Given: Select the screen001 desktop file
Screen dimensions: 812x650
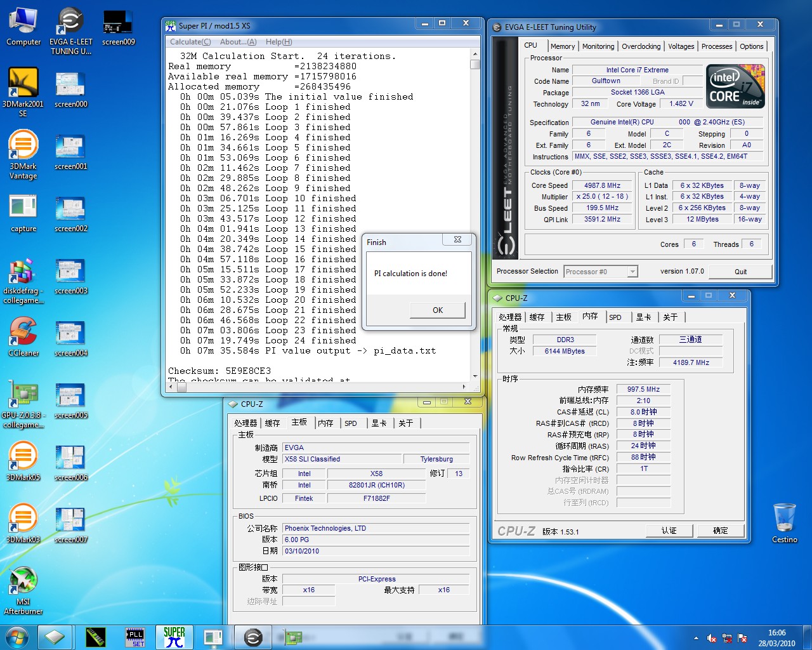Looking at the screenshot, I should (70, 152).
